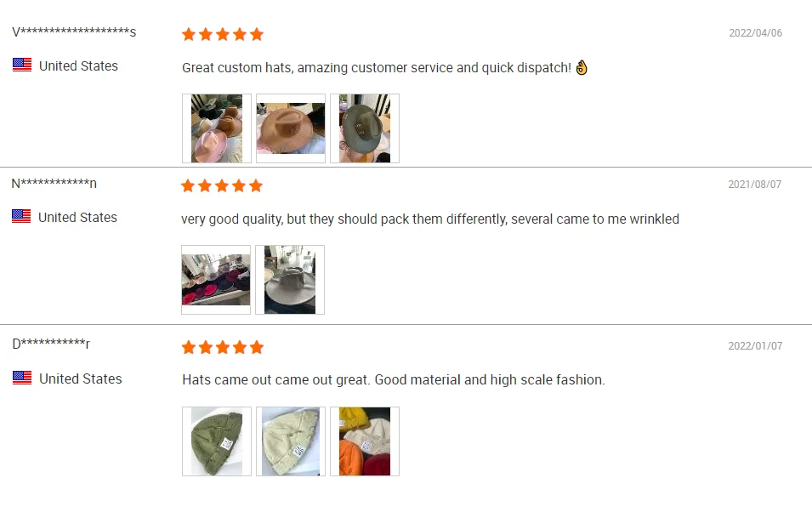Image resolution: width=812 pixels, height=518 pixels.
Task: Open the multicolor beanies photo
Action: pyautogui.click(x=365, y=441)
